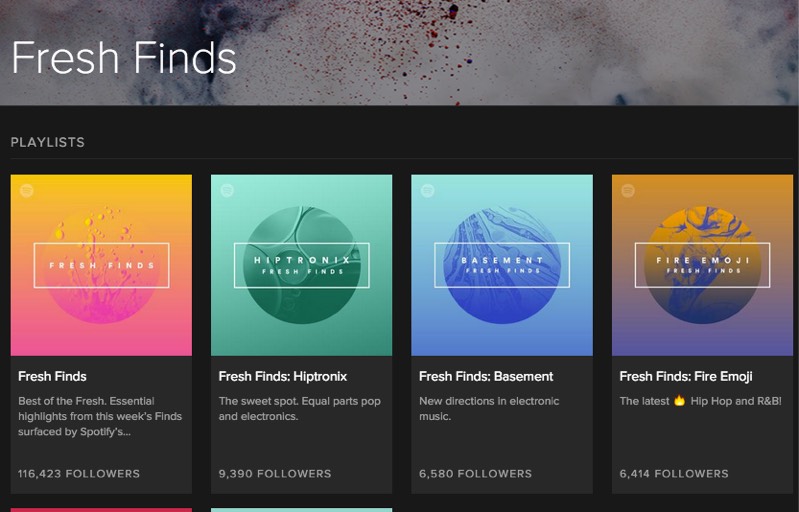Click the 6,414 Followers count
The image size is (799, 512).
pyautogui.click(x=674, y=473)
